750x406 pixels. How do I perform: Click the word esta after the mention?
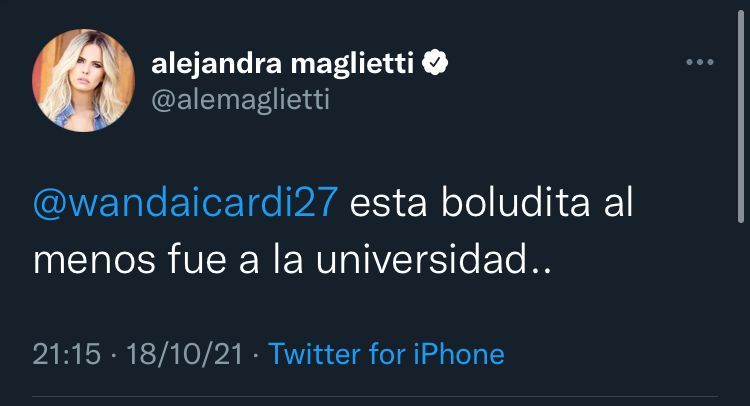click(x=393, y=205)
